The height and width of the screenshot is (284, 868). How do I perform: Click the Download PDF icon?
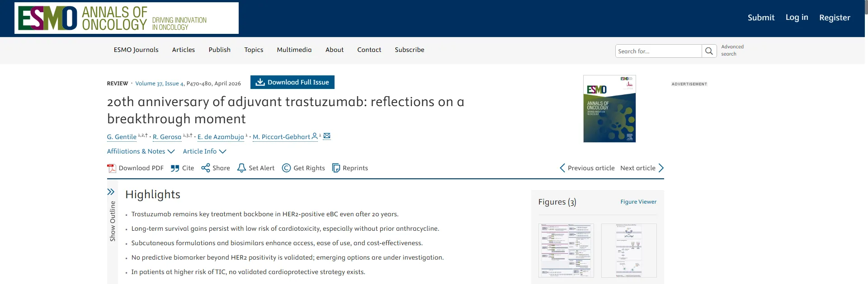(112, 168)
